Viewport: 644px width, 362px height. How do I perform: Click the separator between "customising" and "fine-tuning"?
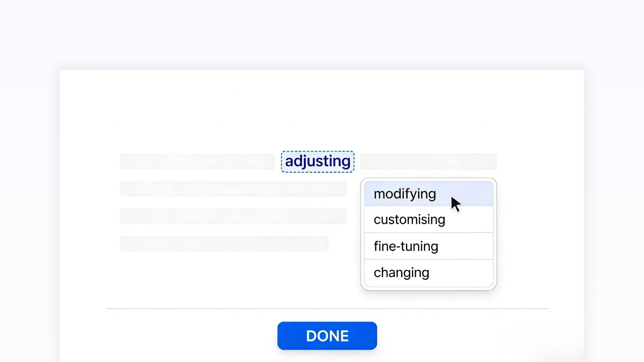point(429,232)
